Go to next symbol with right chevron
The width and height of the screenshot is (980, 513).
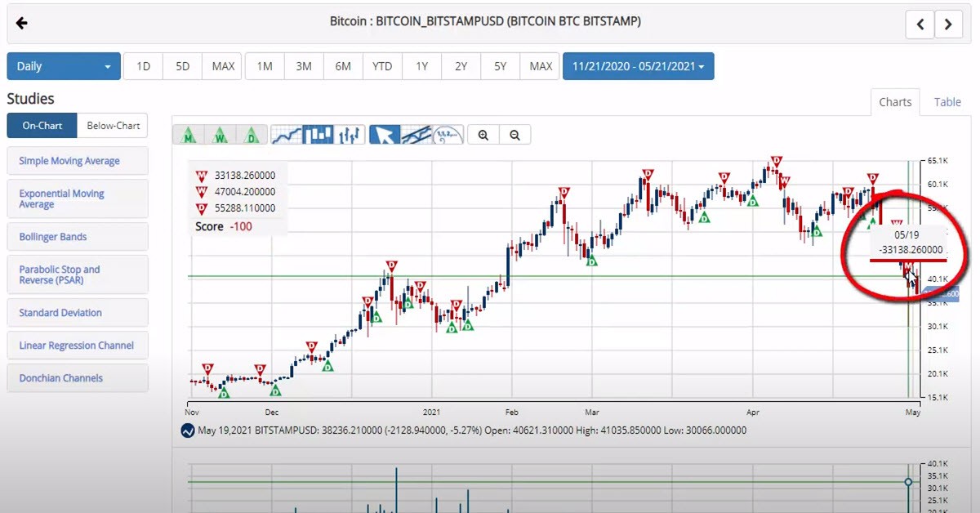click(948, 25)
